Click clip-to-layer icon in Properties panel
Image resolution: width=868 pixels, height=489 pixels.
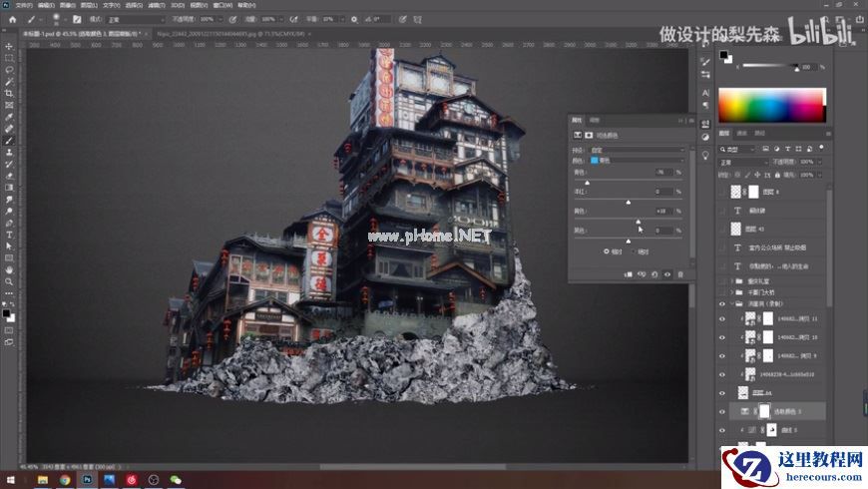[629, 274]
